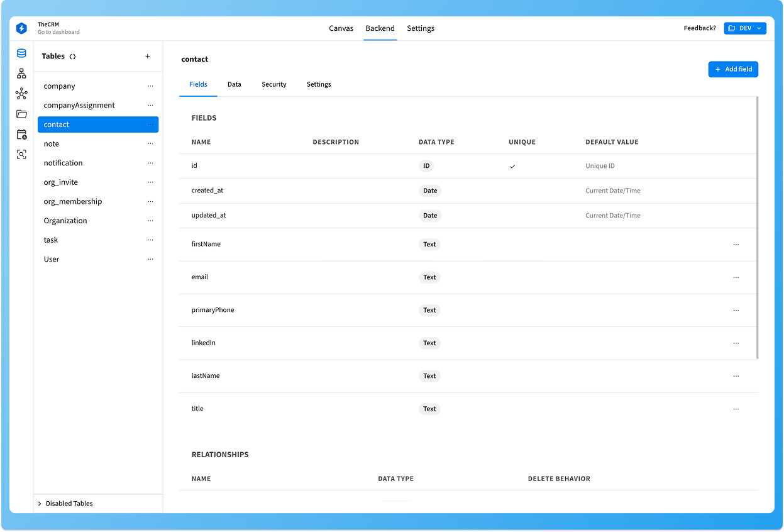Open options menu for firstName field
Image resolution: width=784 pixels, height=532 pixels.
[736, 245]
